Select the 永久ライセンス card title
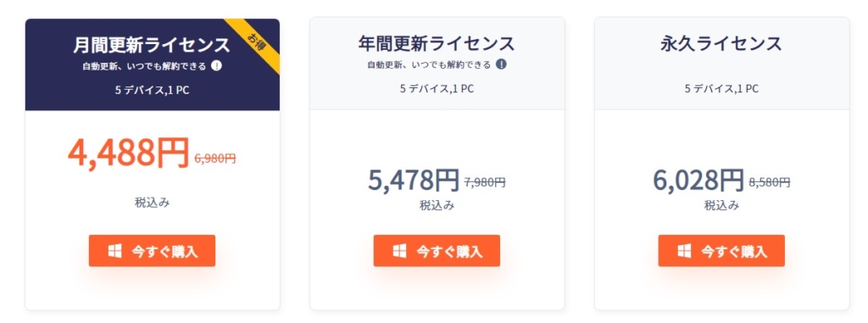Screen dimensions: 868x323 (721, 42)
